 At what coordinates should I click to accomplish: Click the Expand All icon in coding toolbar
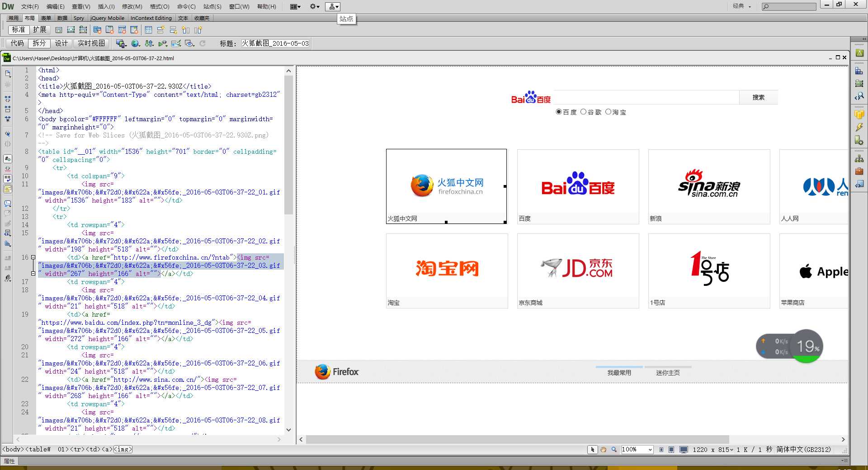[8, 119]
